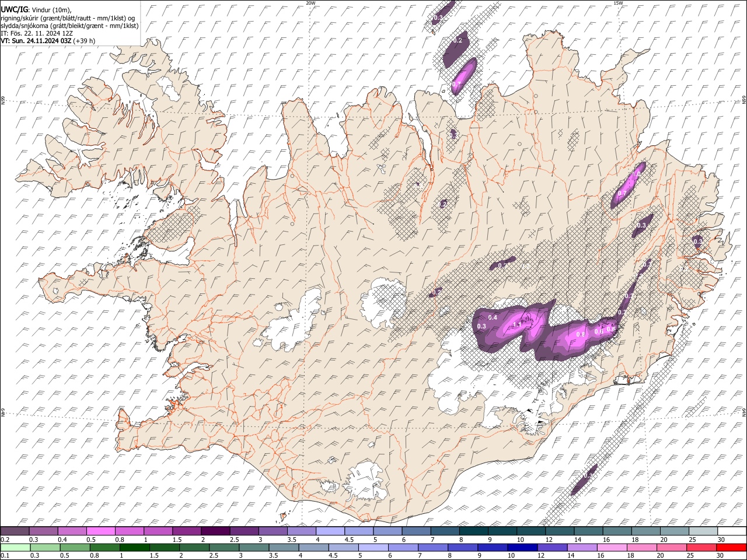
Task: Click the light grey 25 swatch in top legend
Action: point(702,531)
